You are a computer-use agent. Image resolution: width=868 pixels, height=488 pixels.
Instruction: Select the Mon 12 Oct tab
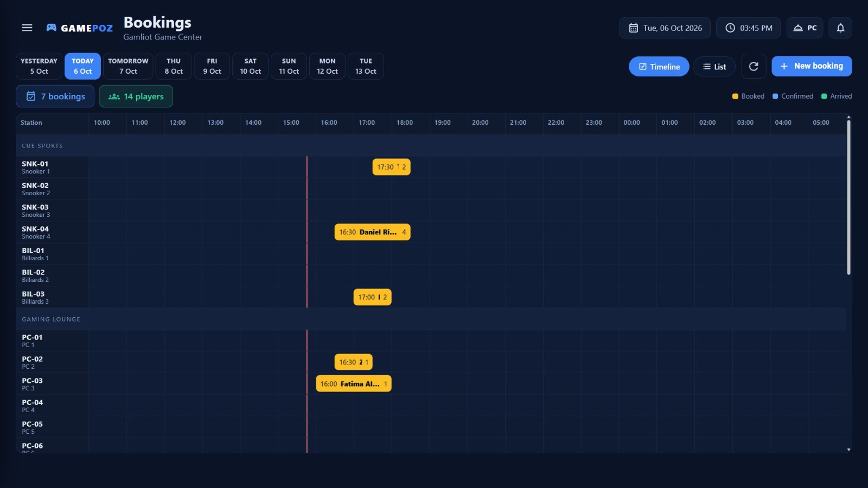click(328, 66)
